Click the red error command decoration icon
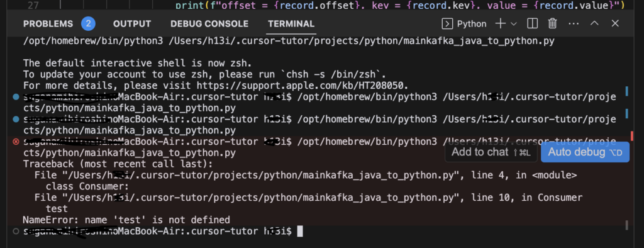This screenshot has width=644, height=248. (x=16, y=142)
